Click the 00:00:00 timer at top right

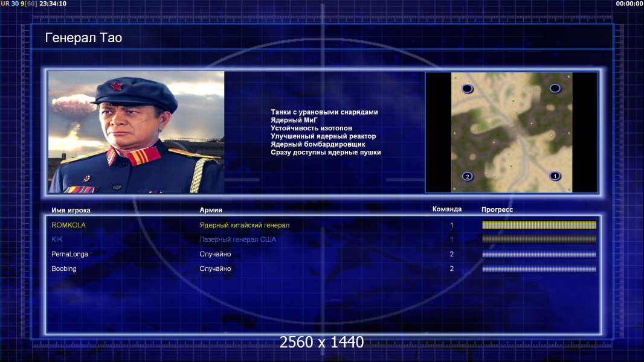(629, 4)
